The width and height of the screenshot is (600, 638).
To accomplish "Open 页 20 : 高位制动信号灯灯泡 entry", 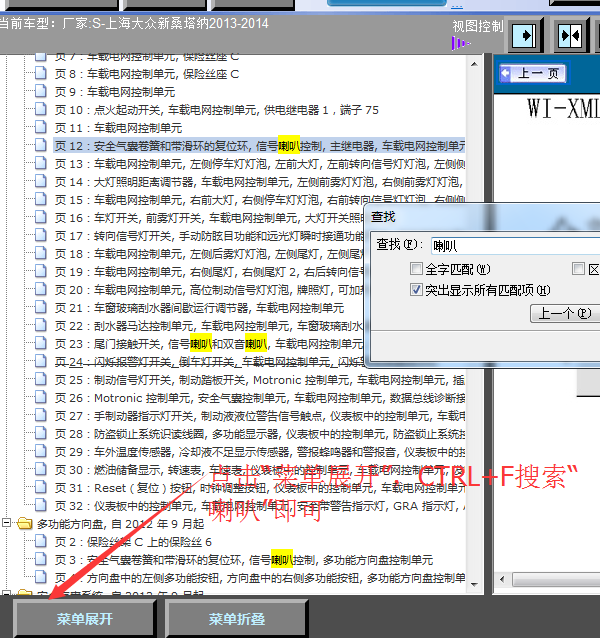I will 209,290.
